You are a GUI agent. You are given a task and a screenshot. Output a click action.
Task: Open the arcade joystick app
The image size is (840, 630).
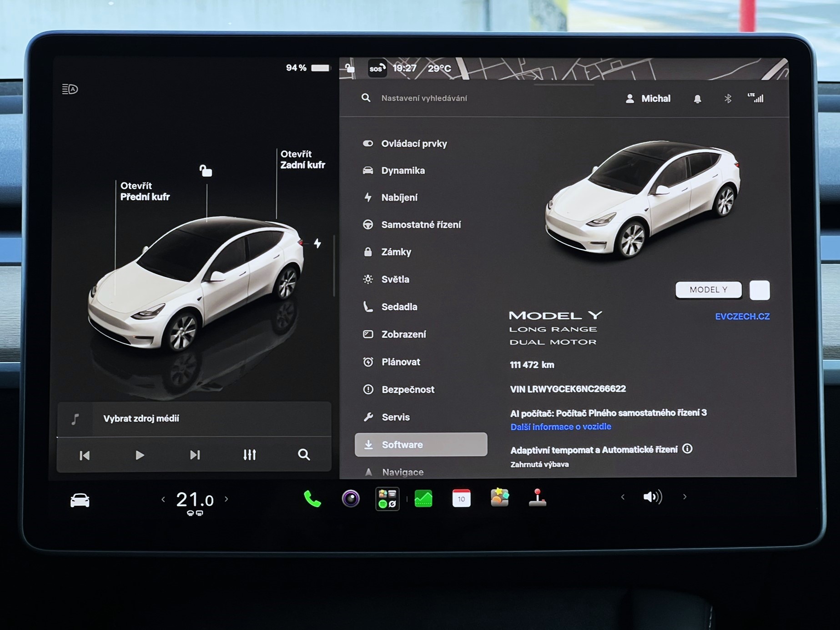click(x=538, y=498)
